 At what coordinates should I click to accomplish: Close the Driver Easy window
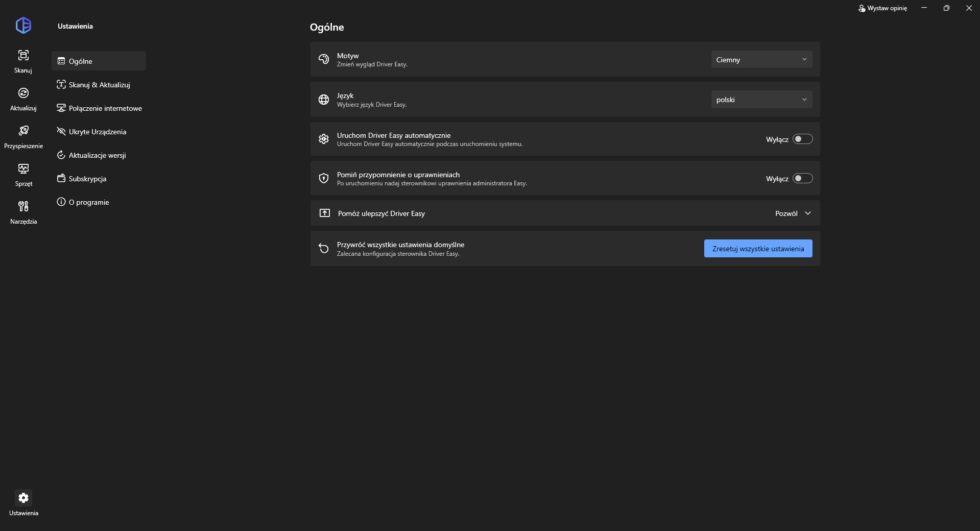pyautogui.click(x=969, y=8)
